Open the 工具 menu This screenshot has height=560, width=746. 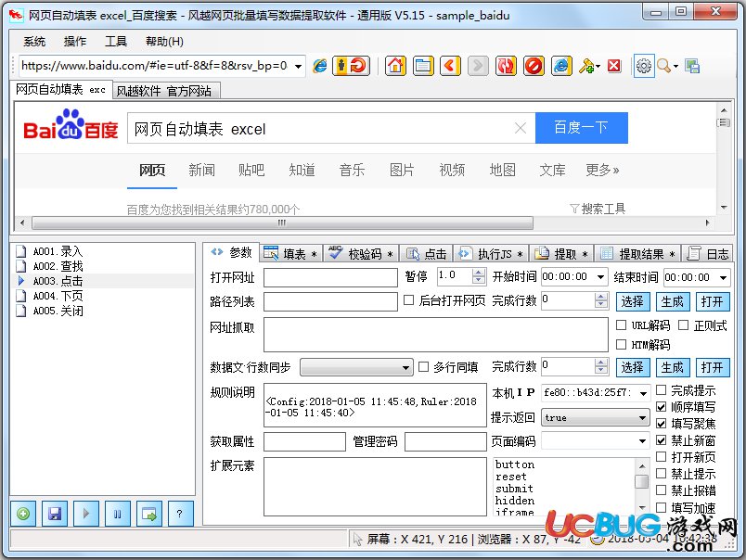pos(116,42)
